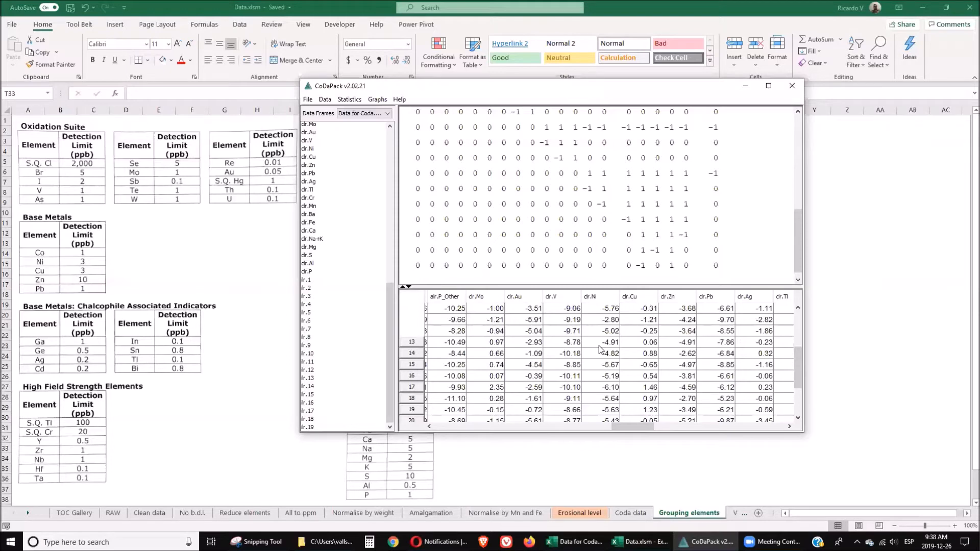Apply Comma Style

pos(379,60)
